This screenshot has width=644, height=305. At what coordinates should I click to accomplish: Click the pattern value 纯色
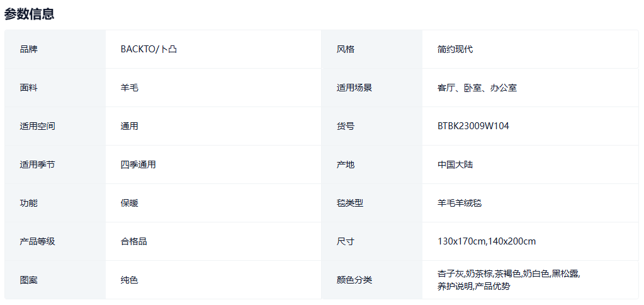130,280
